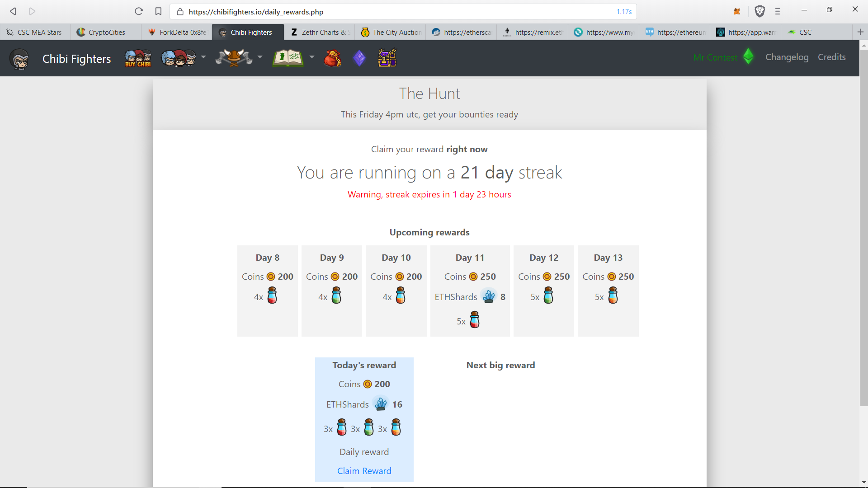
Task: Switch to the CryptoCities tab
Action: [x=106, y=32]
